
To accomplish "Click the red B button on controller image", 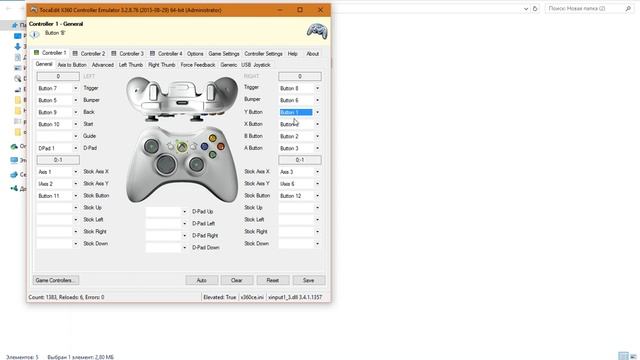I will (221, 146).
